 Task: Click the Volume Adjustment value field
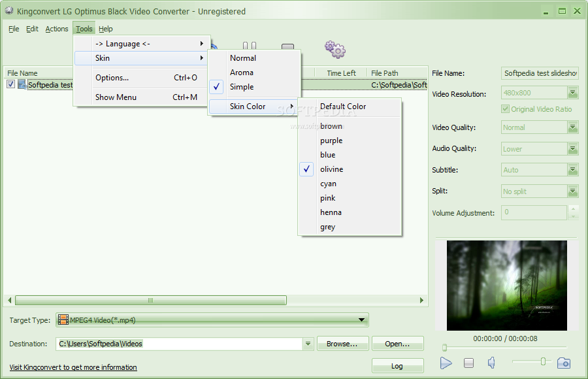point(534,212)
